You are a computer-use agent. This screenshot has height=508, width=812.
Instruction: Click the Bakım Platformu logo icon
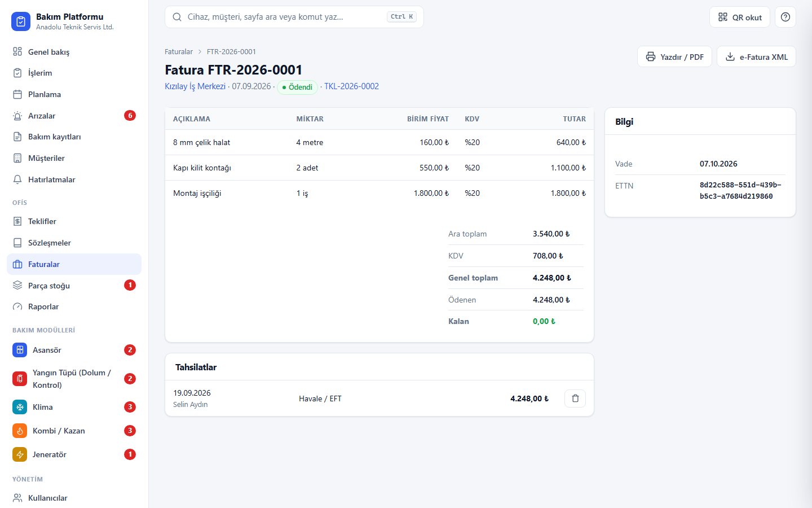click(21, 21)
